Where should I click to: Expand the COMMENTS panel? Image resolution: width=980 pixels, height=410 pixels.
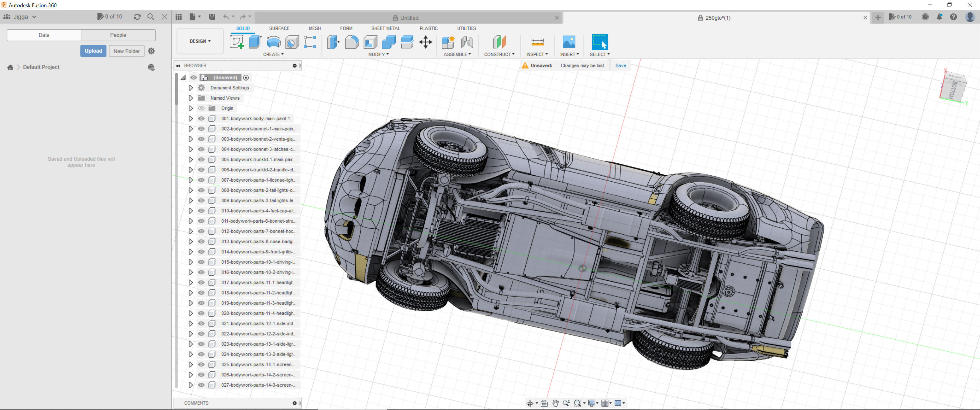[295, 403]
